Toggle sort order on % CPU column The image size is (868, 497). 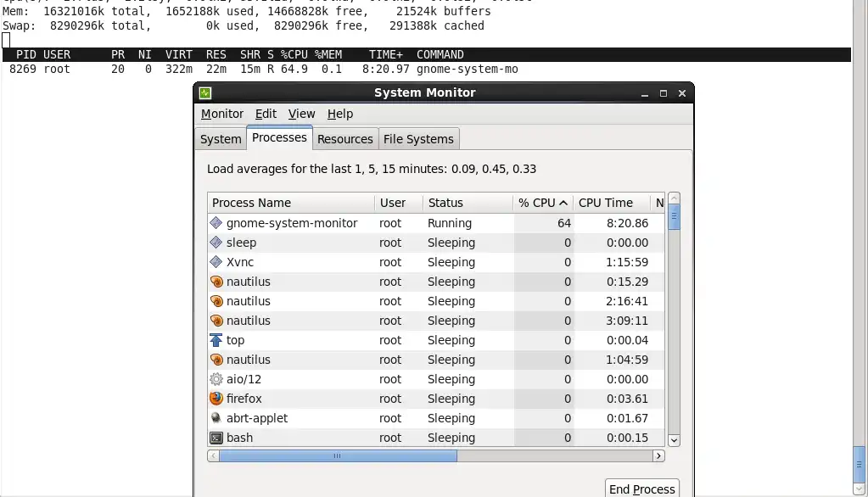click(543, 203)
